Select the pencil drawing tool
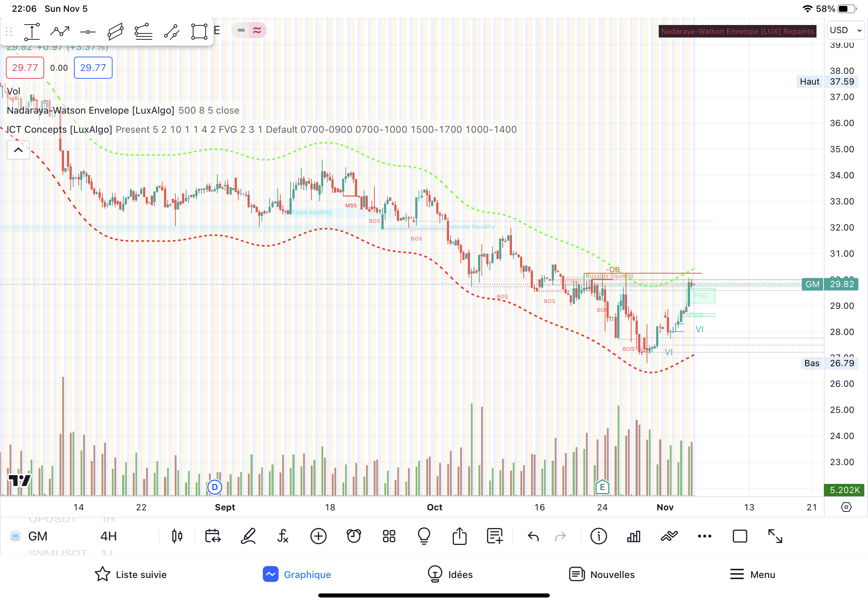This screenshot has height=603, width=868. (x=248, y=536)
